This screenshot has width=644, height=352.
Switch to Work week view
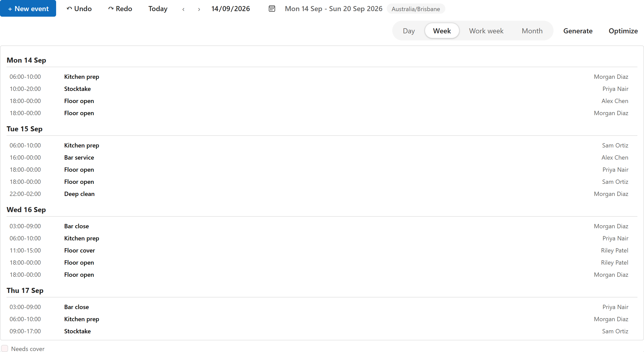486,31
